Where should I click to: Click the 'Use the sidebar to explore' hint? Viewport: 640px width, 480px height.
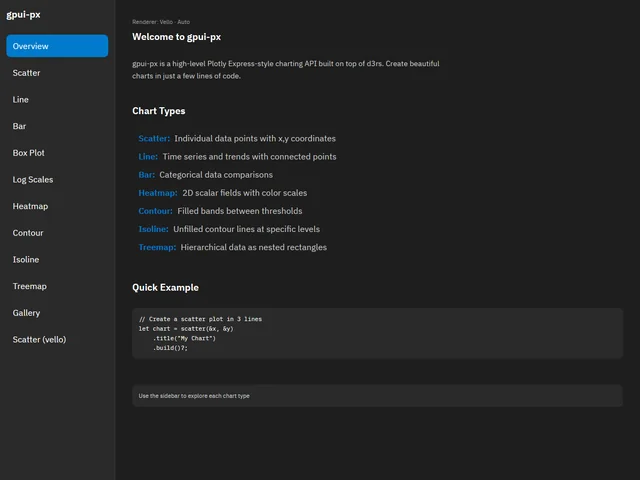coord(194,396)
